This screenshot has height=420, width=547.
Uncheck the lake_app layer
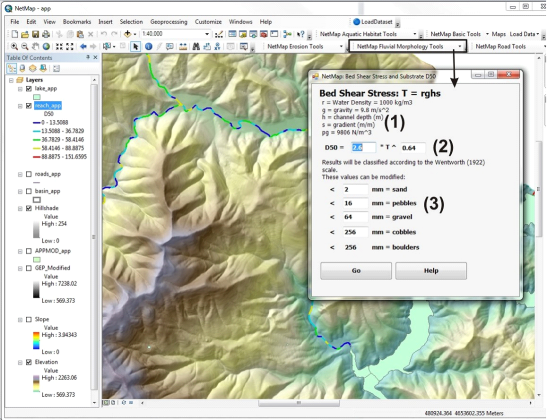tap(29, 89)
